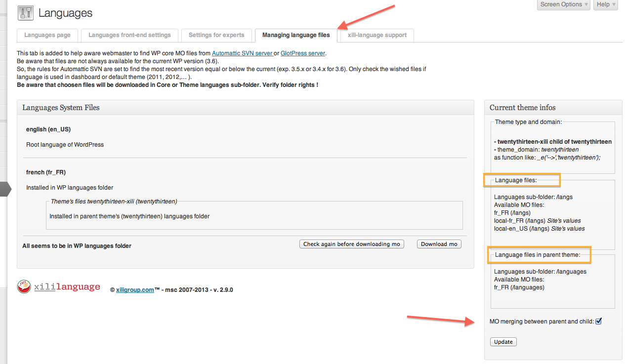Screen dimensions: 626x364
Task: Click Theme's files twentythirteen-xili legend text
Action: [114, 202]
